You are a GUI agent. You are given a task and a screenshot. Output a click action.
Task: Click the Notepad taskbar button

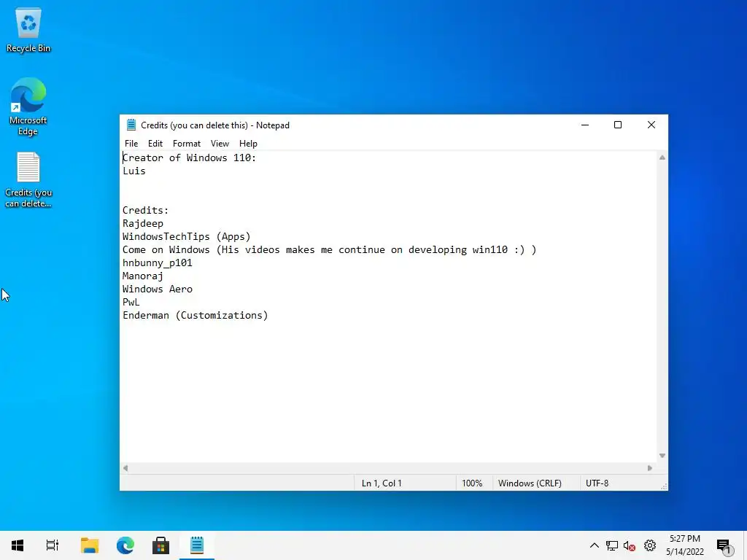(197, 545)
